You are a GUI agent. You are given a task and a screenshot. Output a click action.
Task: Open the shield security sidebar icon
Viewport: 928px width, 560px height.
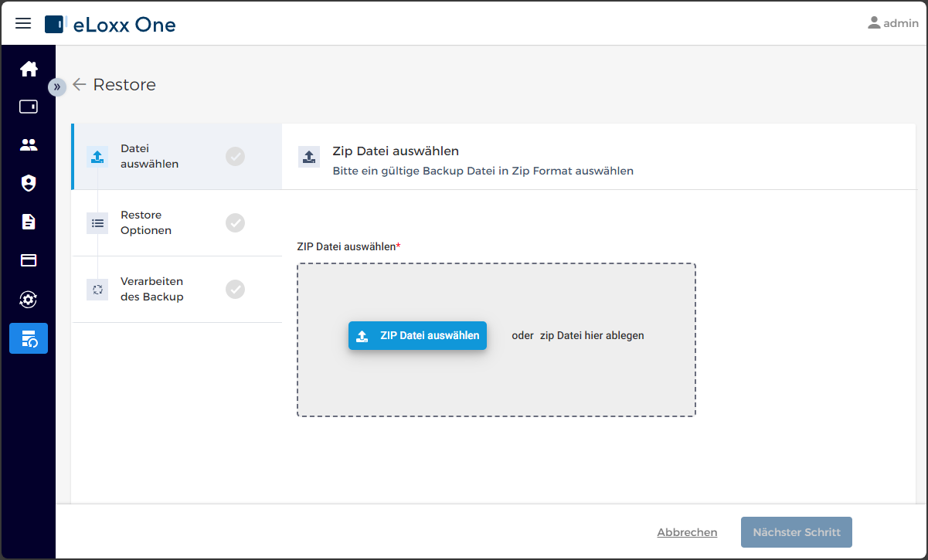29,183
